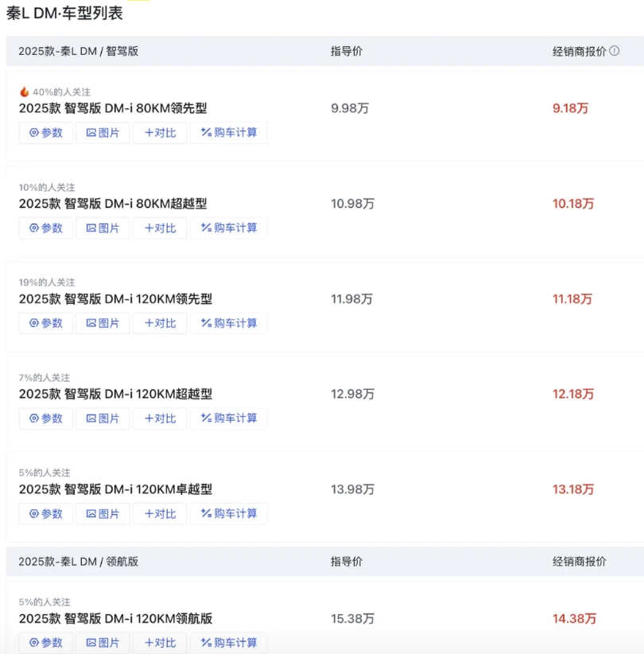Open the 2025款 智驾版 DM-i 120KM卓越型 title
644x654 pixels.
point(115,489)
